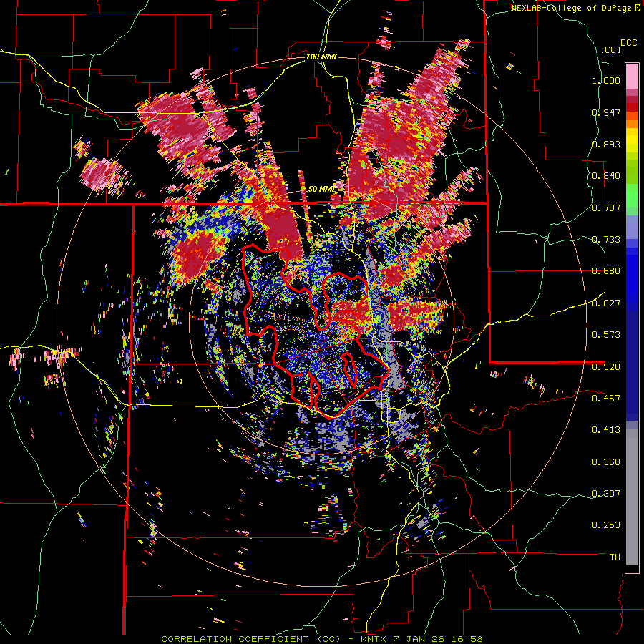Click the TH label on color scale
644x644 pixels.
(x=615, y=557)
